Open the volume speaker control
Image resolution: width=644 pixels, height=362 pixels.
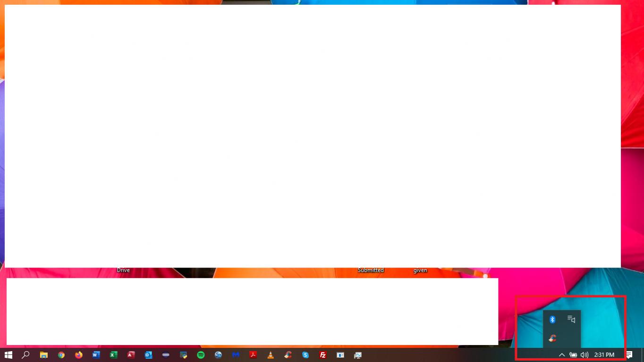coord(585,355)
